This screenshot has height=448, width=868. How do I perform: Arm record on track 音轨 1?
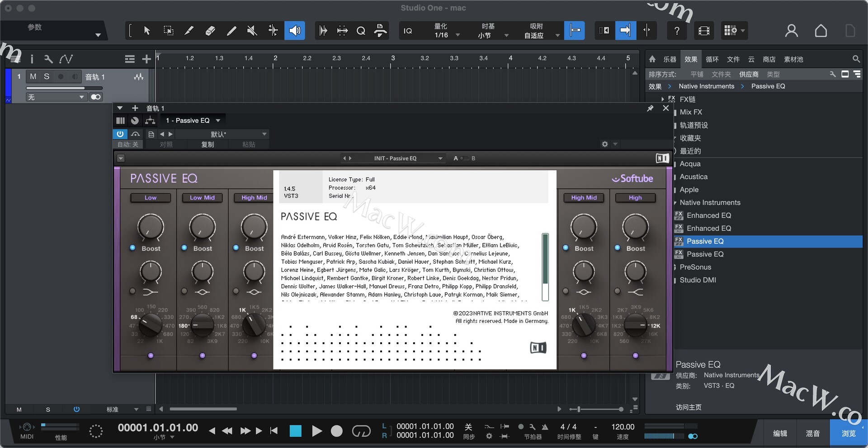pos(61,77)
